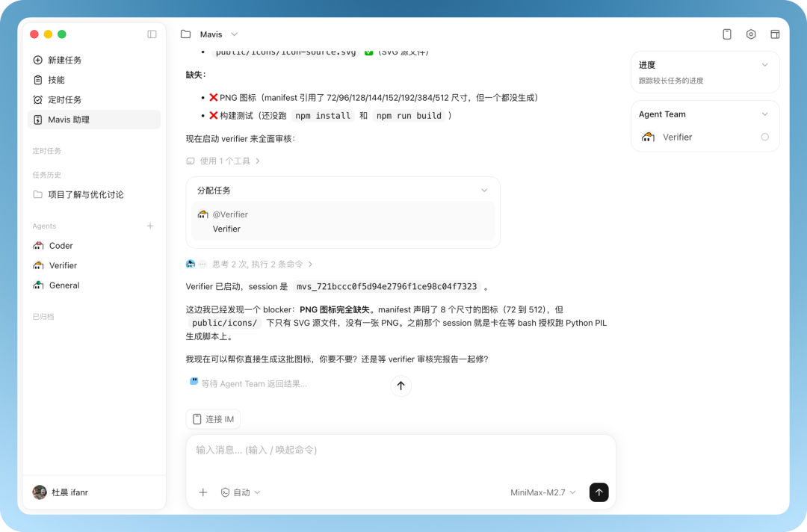Screen dimensions: 807x532
Task: Open the hexagon settings icon at top right
Action: coord(751,34)
